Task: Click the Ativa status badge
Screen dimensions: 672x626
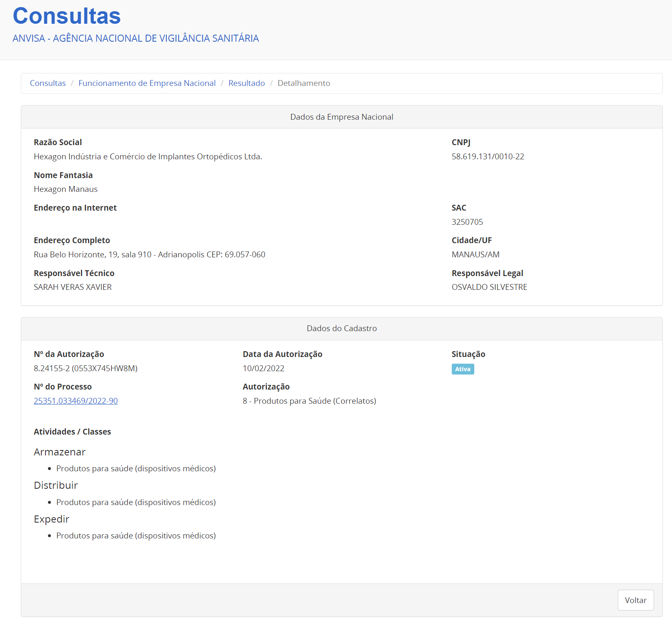Action: [x=463, y=369]
